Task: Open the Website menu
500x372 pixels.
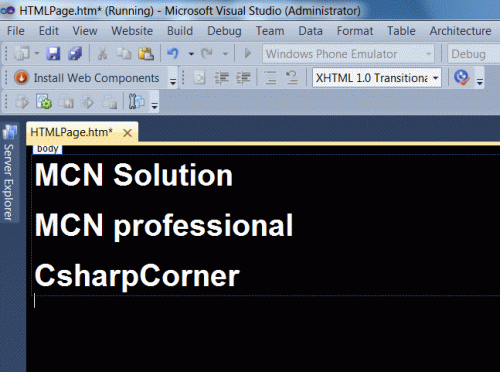Action: click(132, 31)
